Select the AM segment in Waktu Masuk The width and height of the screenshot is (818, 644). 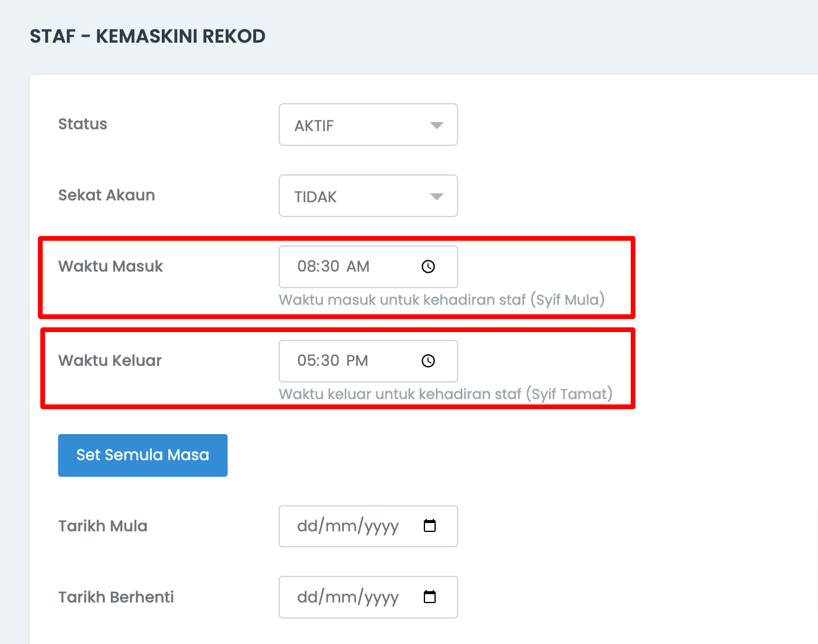358,267
